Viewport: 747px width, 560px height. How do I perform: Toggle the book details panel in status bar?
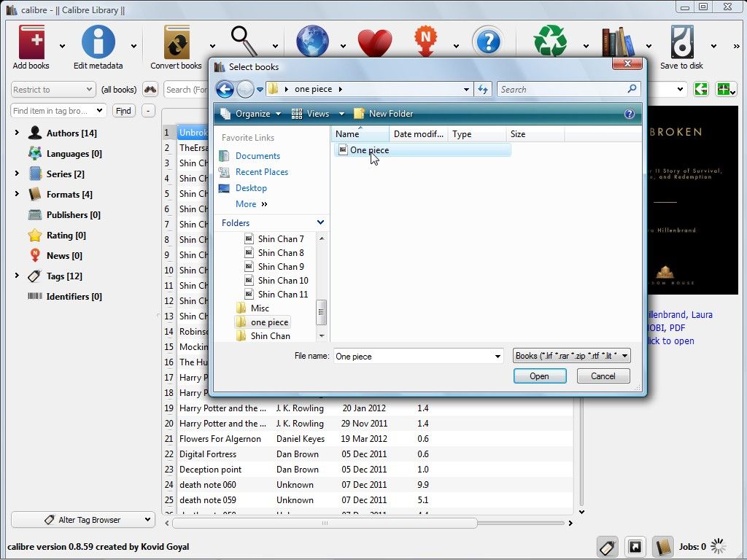(662, 547)
